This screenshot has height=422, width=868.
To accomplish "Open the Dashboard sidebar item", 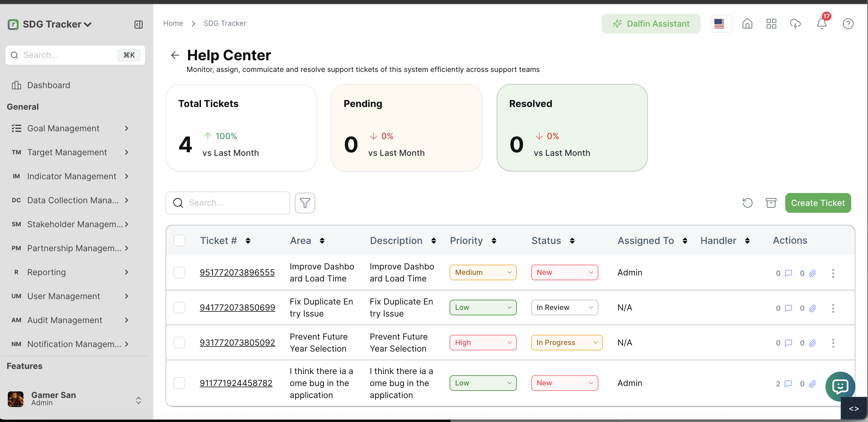I will (49, 85).
